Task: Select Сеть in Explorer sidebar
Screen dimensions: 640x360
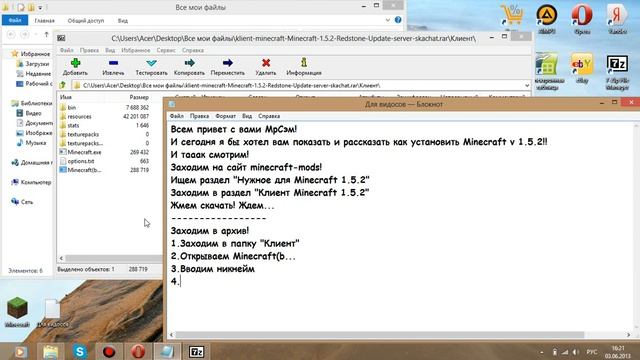Action: pyautogui.click(x=27, y=202)
